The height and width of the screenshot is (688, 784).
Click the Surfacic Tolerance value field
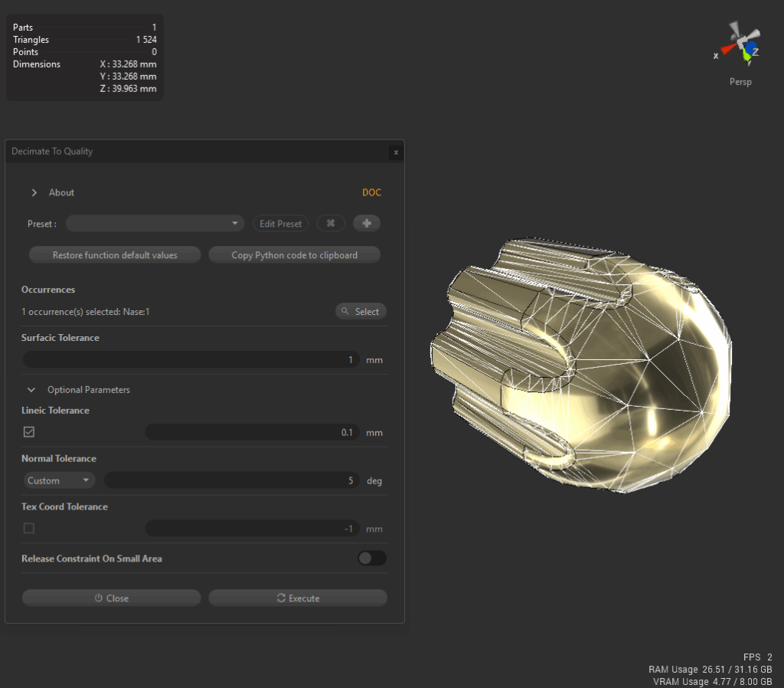(191, 359)
